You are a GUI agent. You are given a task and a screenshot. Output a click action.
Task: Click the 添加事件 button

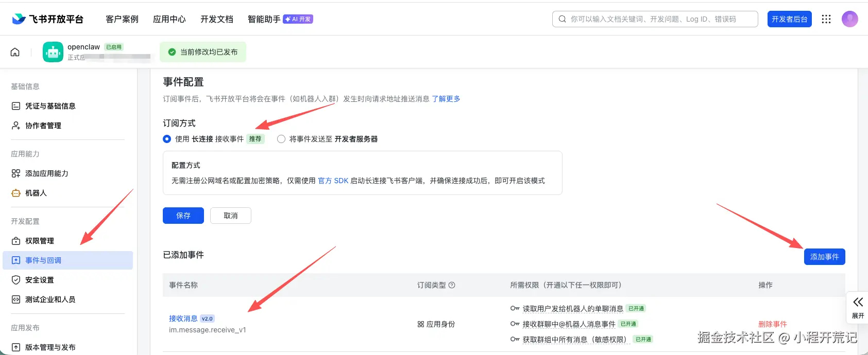[x=825, y=257]
